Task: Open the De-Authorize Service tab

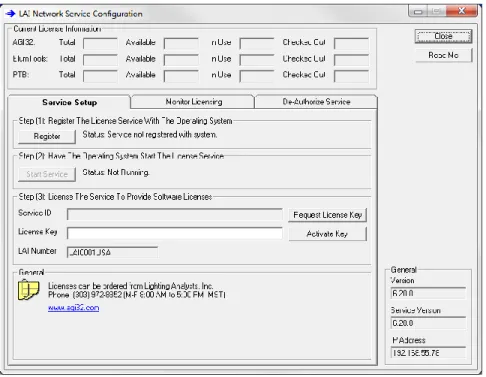Action: tap(316, 102)
